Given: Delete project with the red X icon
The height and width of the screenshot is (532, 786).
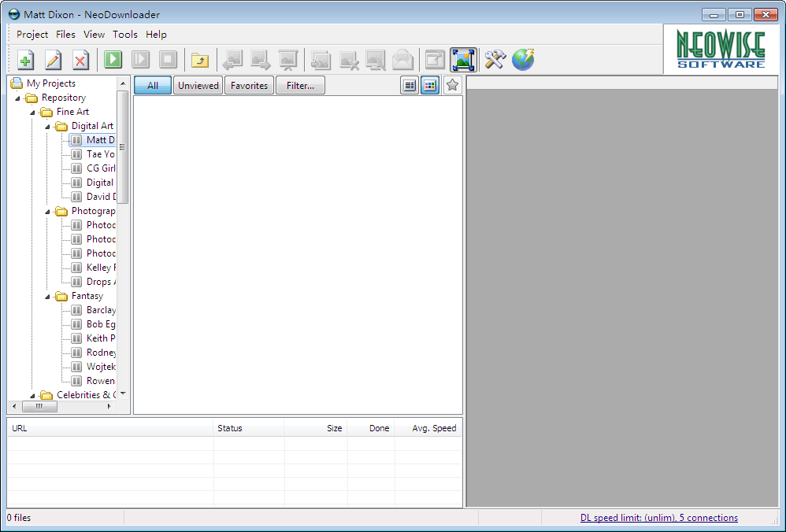Looking at the screenshot, I should [x=80, y=60].
